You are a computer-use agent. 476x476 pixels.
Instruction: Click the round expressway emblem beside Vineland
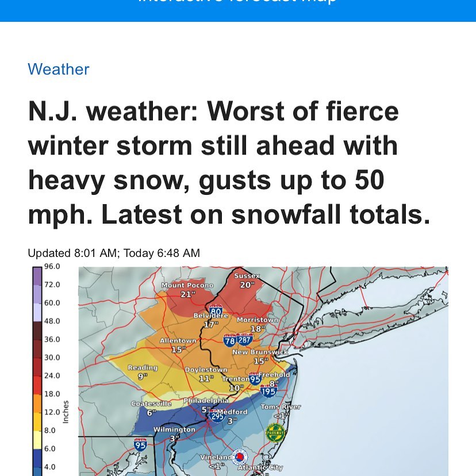click(241, 456)
